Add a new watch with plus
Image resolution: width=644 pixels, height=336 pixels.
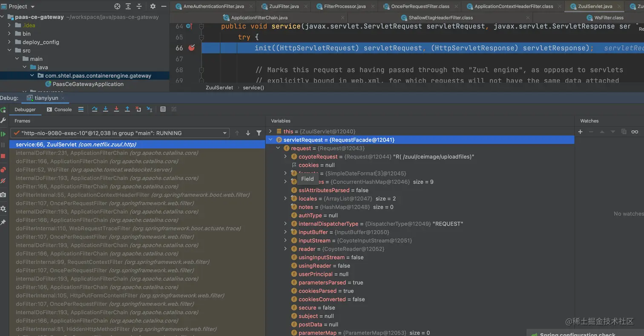(x=580, y=132)
